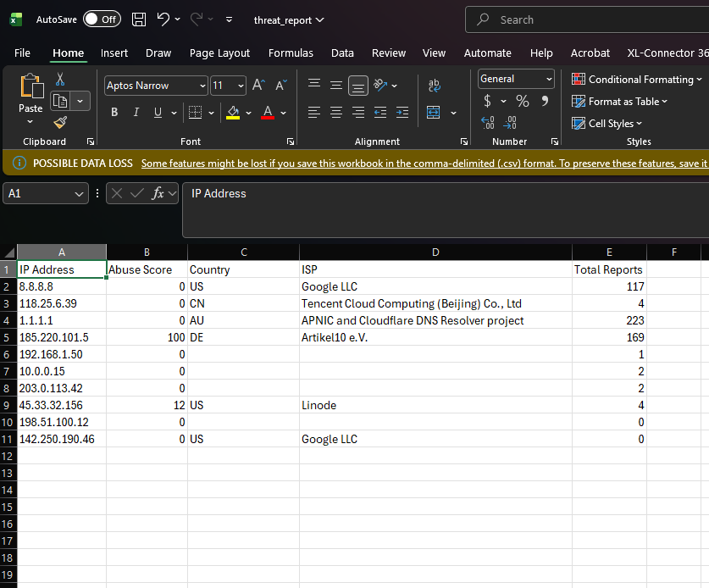Click the data loss warning link
709x588 pixels.
tap(424, 164)
